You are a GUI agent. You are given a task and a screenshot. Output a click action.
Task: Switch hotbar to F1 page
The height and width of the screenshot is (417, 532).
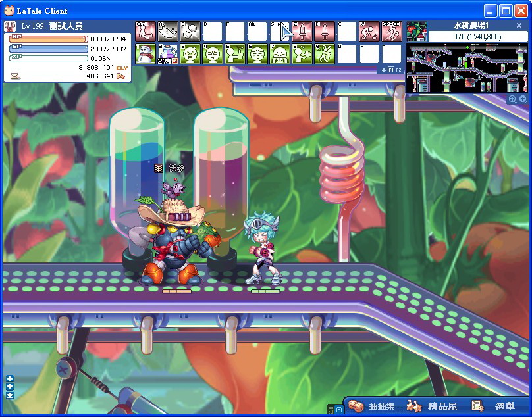click(390, 70)
